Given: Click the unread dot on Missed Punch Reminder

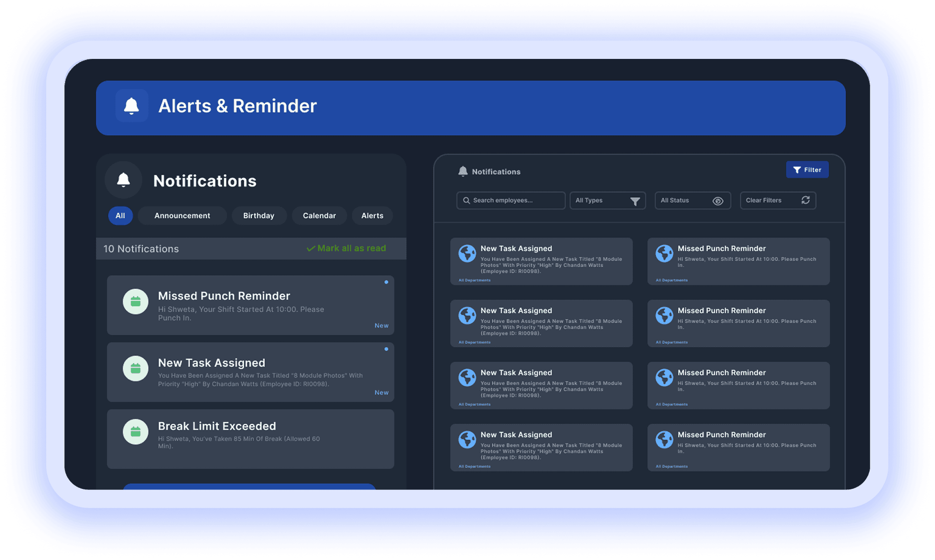Looking at the screenshot, I should pyautogui.click(x=386, y=282).
